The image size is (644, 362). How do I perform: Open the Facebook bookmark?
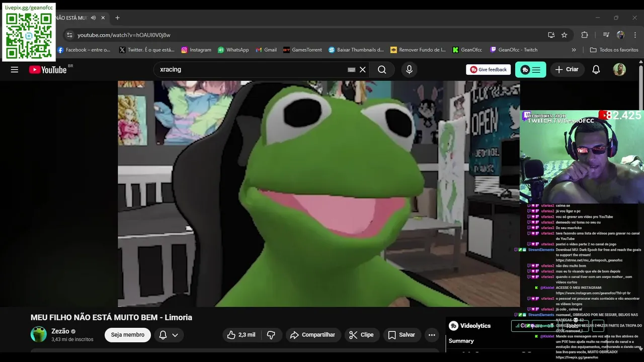click(x=84, y=50)
